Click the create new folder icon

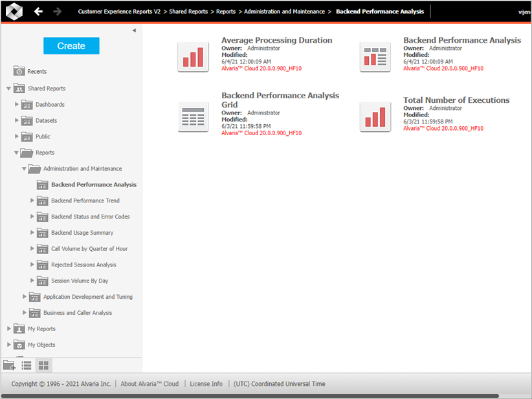9,365
